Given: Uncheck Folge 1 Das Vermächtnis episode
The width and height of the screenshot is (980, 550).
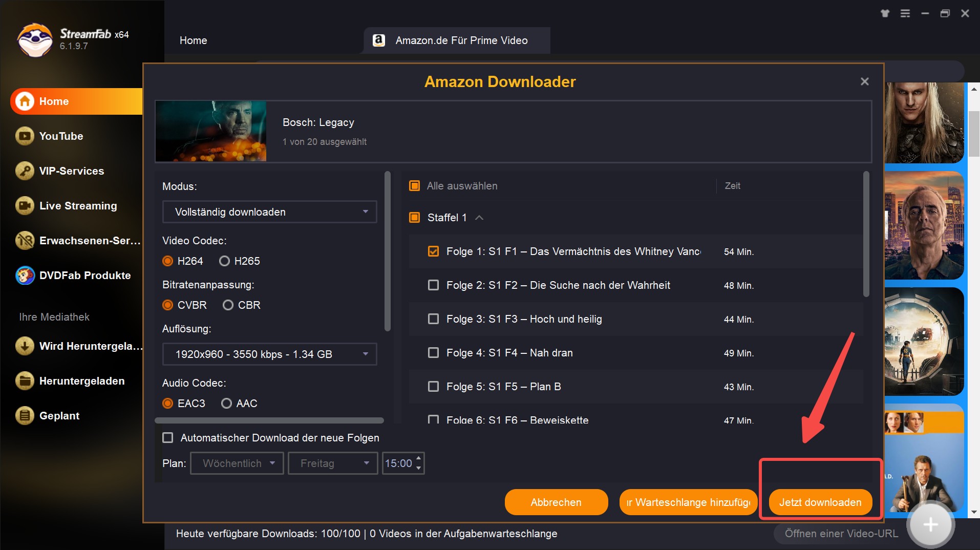Looking at the screenshot, I should 433,251.
